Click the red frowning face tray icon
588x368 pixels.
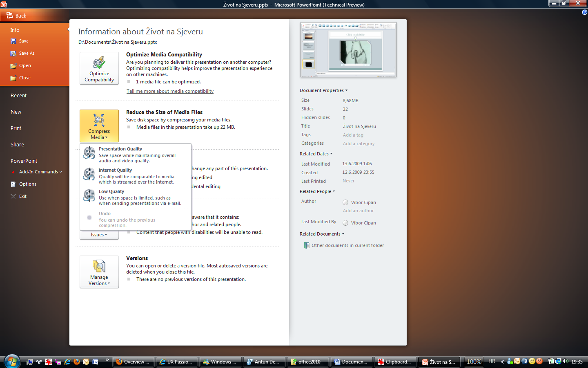[x=539, y=361]
